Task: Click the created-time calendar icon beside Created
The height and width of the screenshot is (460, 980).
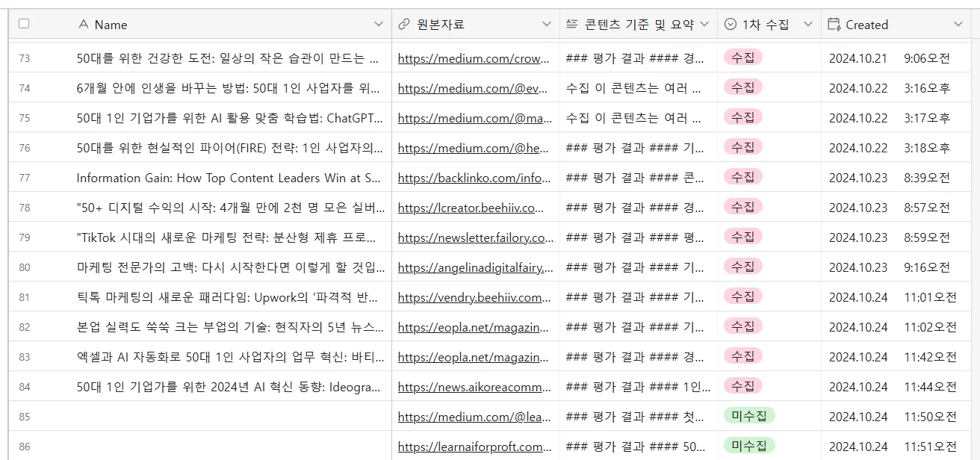Action: [834, 24]
